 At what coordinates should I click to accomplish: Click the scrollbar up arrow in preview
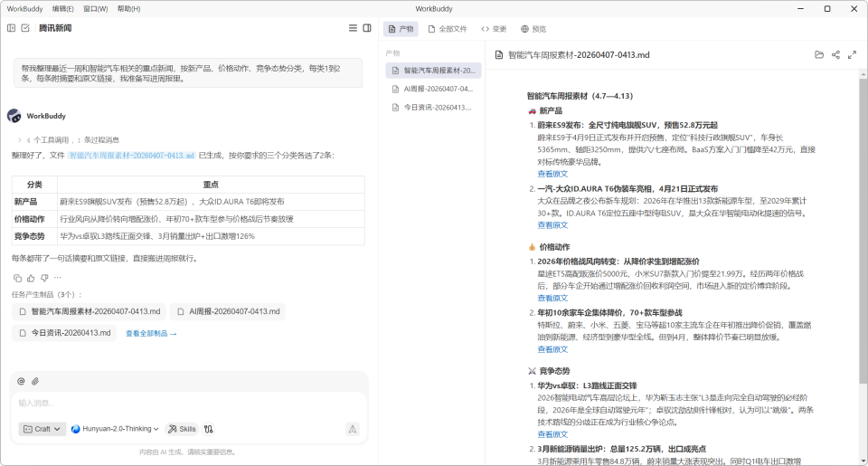(863, 73)
